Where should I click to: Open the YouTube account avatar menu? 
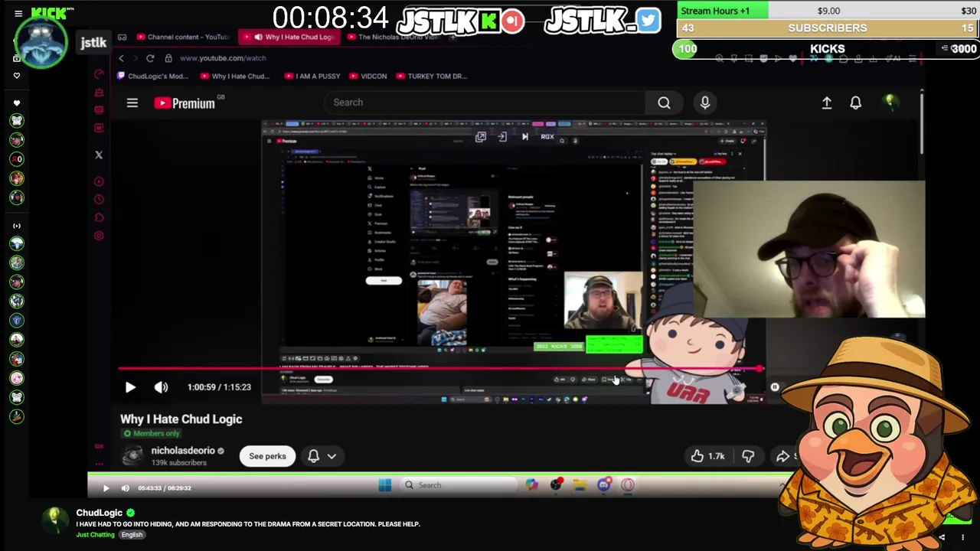pyautogui.click(x=890, y=103)
